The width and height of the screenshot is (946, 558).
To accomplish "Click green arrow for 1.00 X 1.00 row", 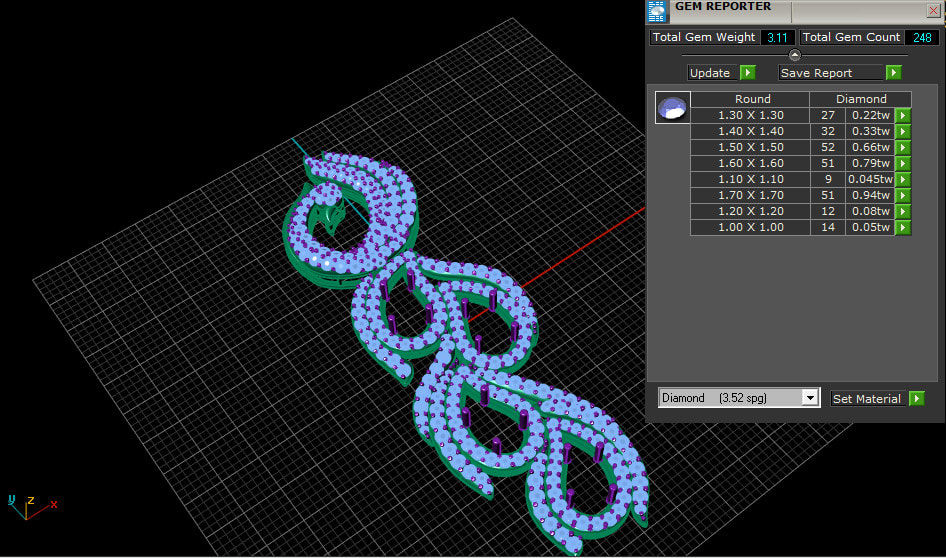I will coord(902,227).
